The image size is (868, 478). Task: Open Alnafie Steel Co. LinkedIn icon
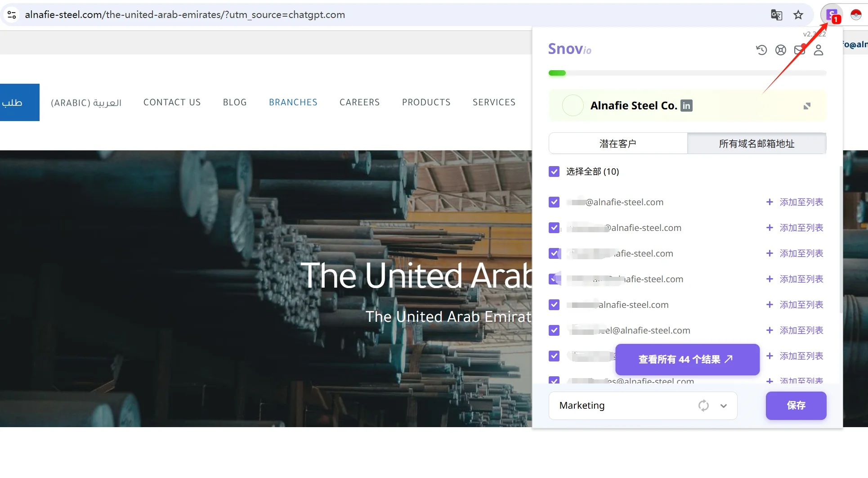point(686,105)
